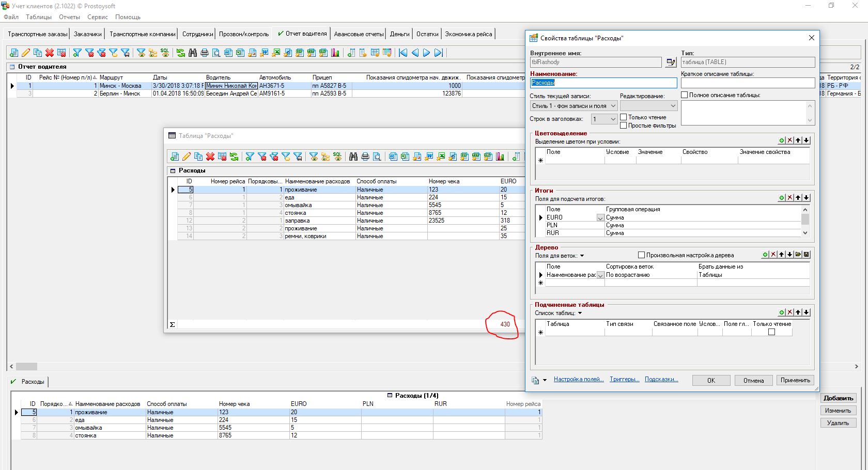Expand the Список таблиц arrow menu

[x=580, y=313]
